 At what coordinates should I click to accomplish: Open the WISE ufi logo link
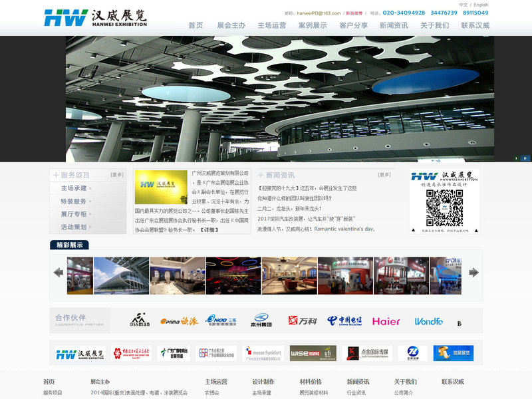[313, 353]
